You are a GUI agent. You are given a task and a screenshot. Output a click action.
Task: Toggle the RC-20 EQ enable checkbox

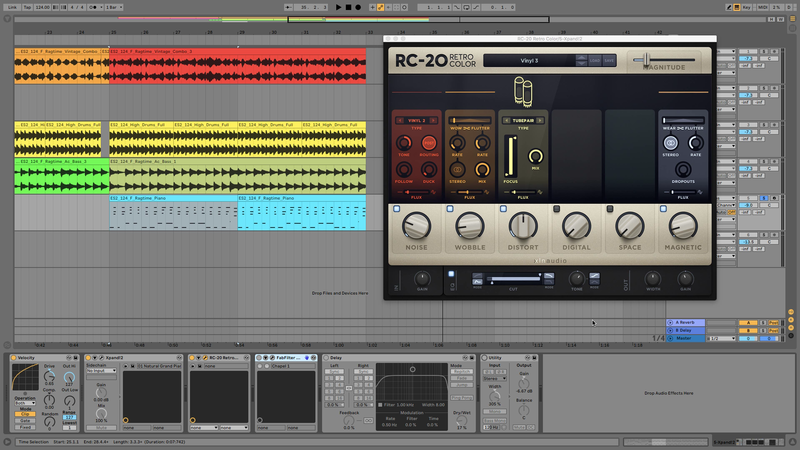[x=451, y=274]
